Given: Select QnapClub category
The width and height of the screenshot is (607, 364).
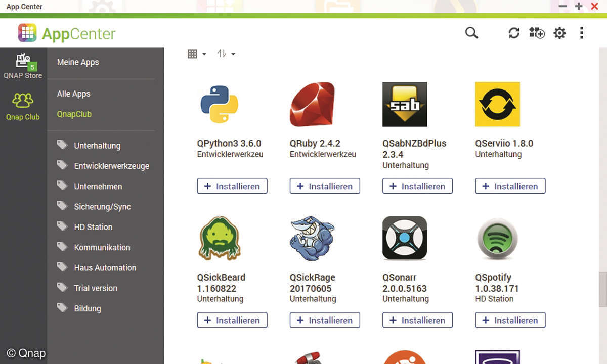Looking at the screenshot, I should tap(74, 114).
